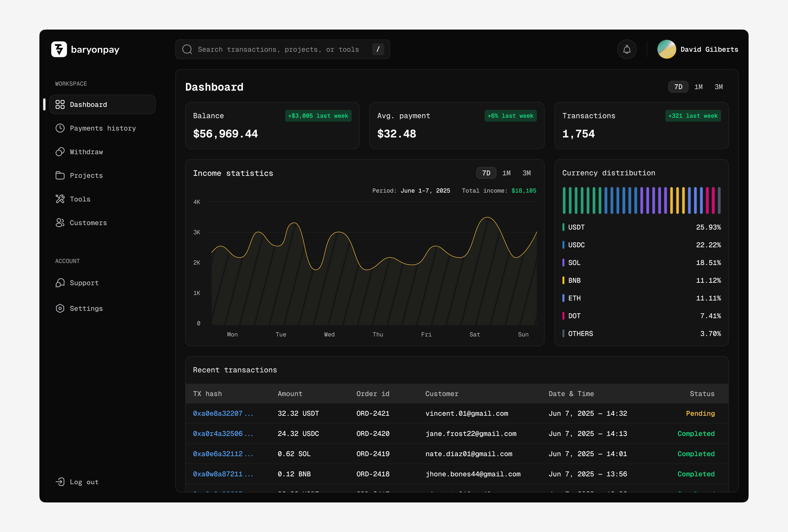Screen dimensions: 788x532
Task: Open Settings hexagon icon
Action: (60, 308)
